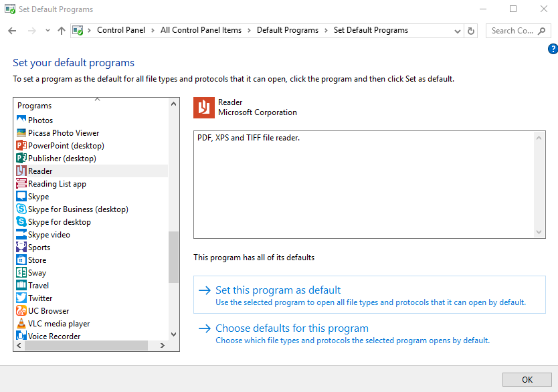Screen dimensions: 558x392
Task: Click the left arrow of horizontal scrollbar
Action: coord(19,345)
